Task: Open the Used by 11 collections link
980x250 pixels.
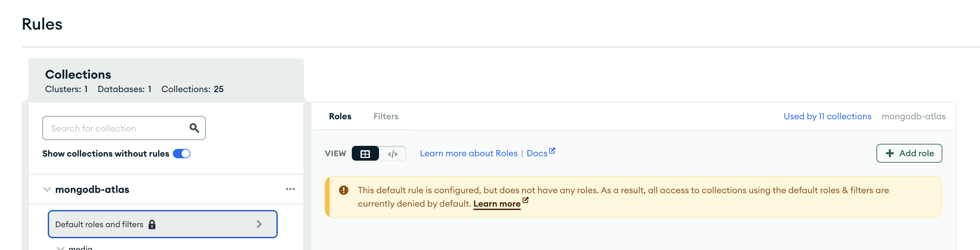Action: coord(827,116)
